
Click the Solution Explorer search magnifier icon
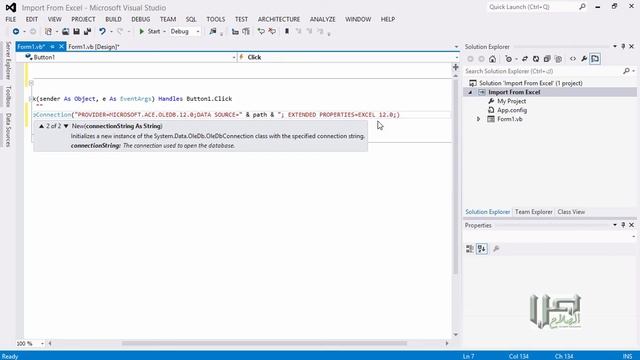pyautogui.click(x=626, y=71)
